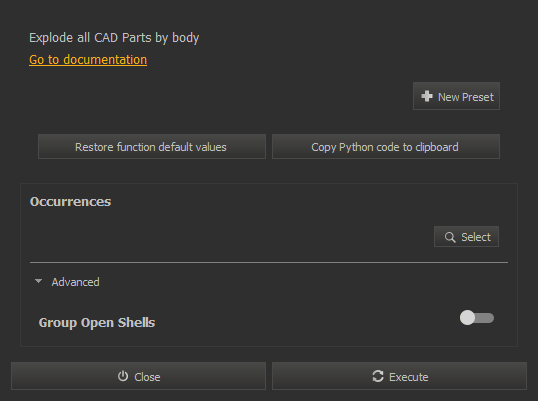Toggle the Group Open Shells switch

pos(477,318)
